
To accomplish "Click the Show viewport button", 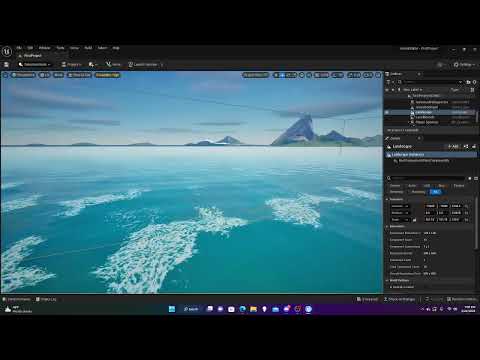I will click(x=59, y=75).
